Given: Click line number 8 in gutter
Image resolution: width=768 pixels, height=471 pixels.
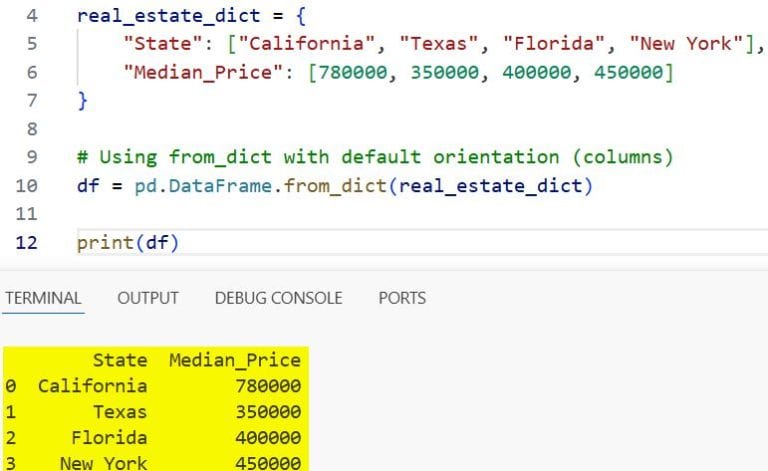Looking at the screenshot, I should coord(32,129).
